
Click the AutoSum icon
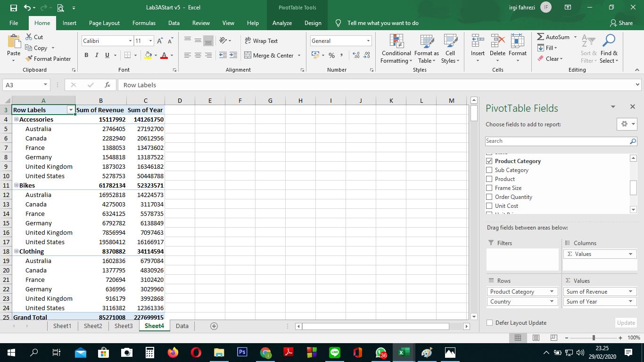(541, 37)
